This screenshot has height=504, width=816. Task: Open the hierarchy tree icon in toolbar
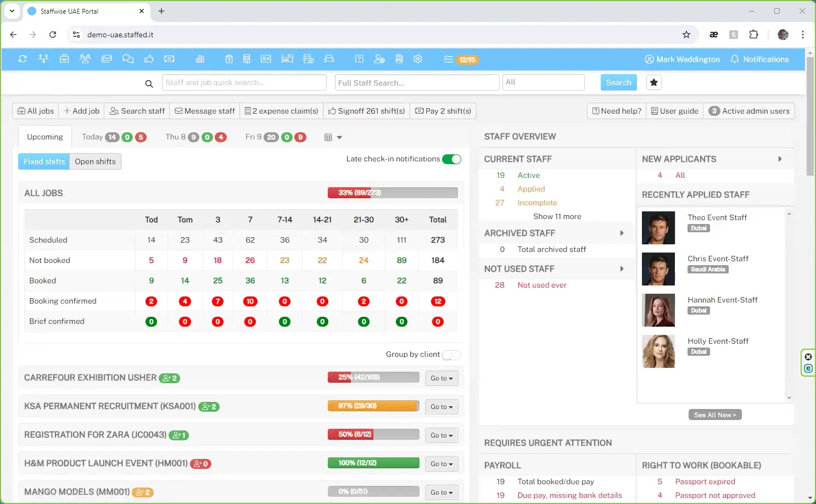pos(43,59)
